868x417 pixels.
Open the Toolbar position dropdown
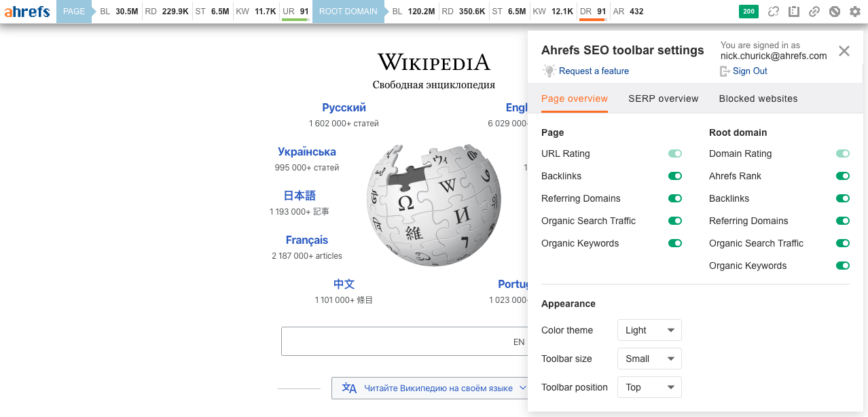coord(649,387)
